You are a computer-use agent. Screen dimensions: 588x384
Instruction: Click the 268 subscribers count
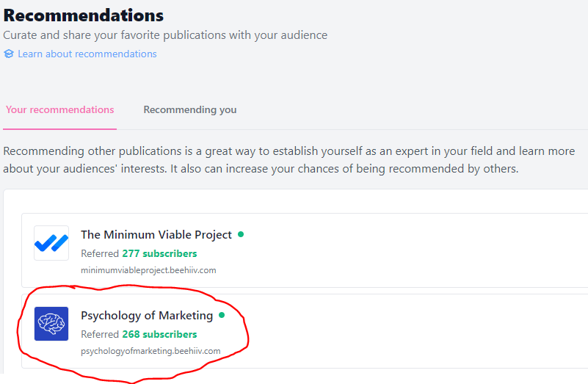tap(159, 334)
